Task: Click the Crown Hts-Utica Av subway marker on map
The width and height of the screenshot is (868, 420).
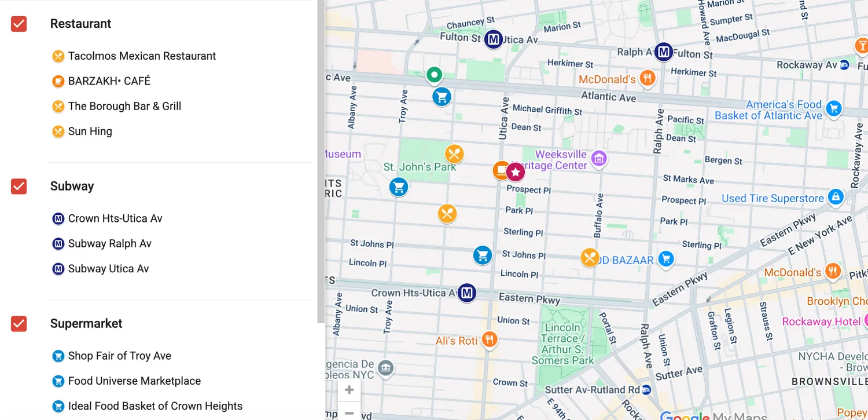Action: pyautogui.click(x=467, y=293)
